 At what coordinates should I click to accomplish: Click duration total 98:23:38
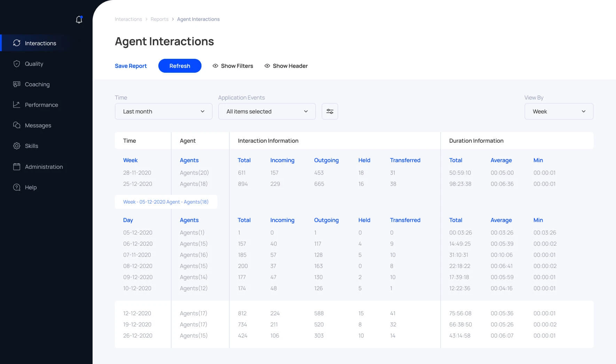460,184
